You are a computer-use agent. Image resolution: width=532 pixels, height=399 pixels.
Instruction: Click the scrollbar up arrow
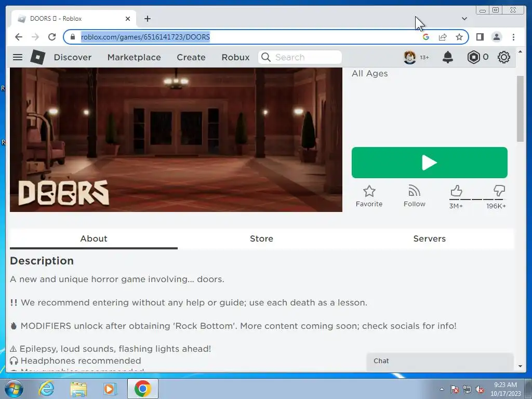pos(520,51)
